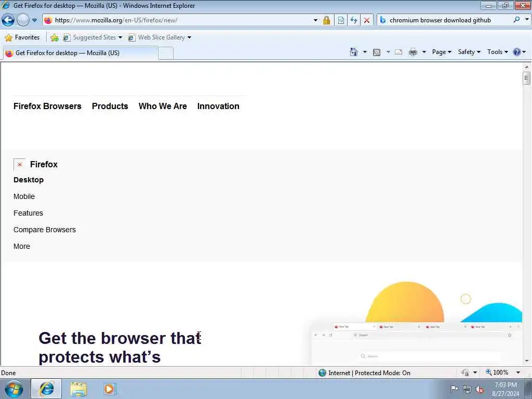Select the Get Firefox for desktop tab
The width and height of the screenshot is (532, 399).
click(81, 53)
